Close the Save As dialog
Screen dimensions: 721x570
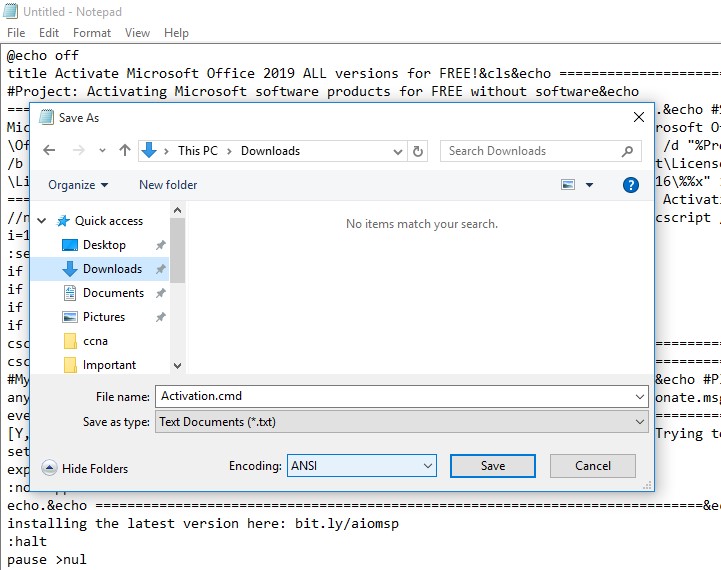[x=639, y=117]
